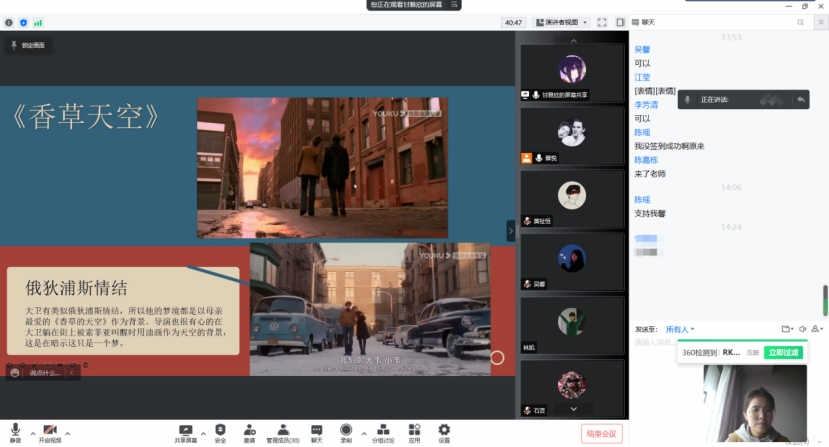
Task: Open 设置 settings gear
Action: (444, 433)
